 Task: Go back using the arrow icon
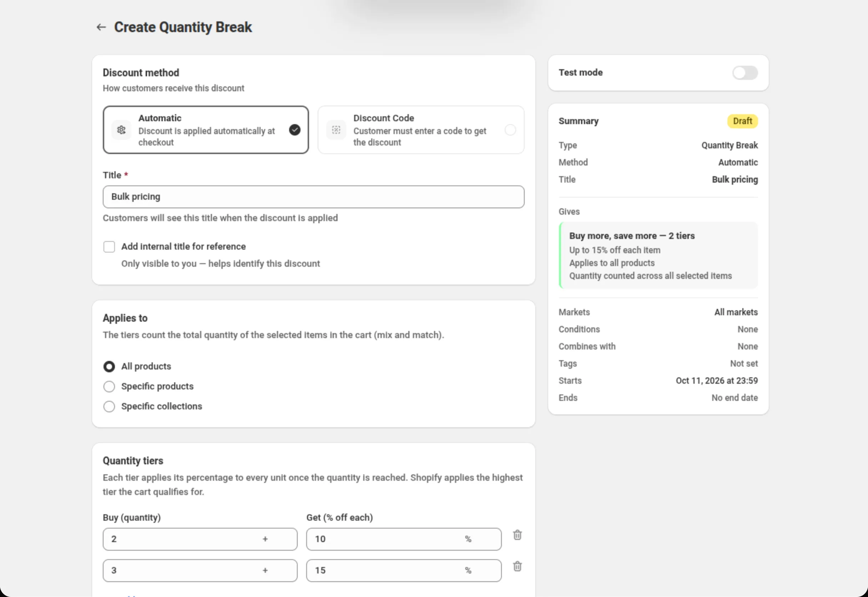pyautogui.click(x=101, y=27)
